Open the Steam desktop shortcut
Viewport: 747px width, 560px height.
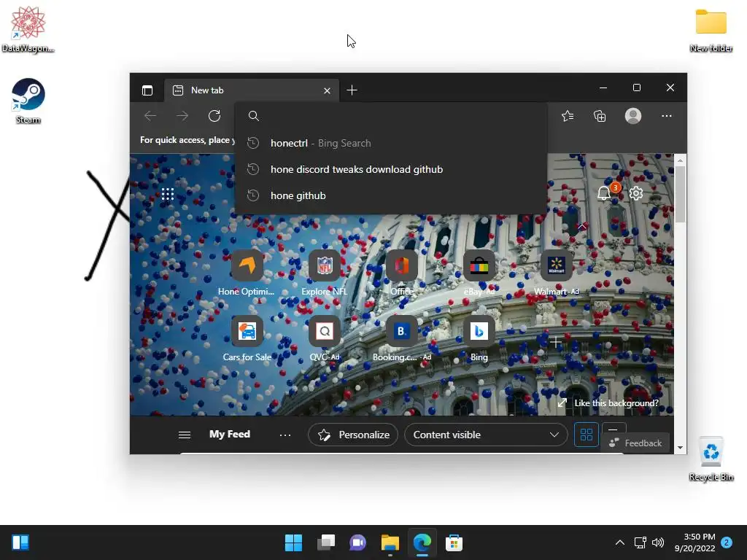tap(28, 101)
